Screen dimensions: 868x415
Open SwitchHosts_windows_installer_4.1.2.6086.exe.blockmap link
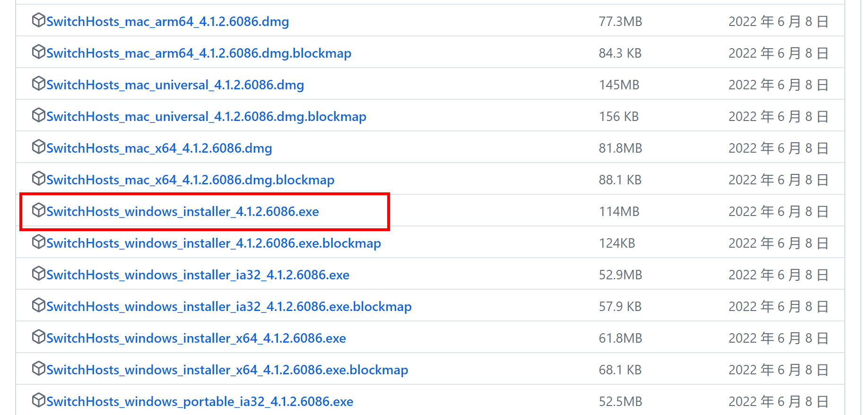click(214, 243)
